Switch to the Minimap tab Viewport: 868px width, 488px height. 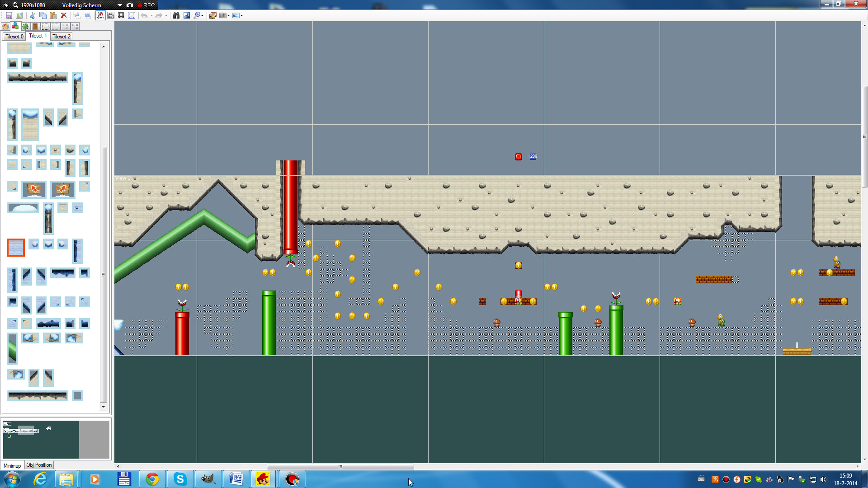12,465
